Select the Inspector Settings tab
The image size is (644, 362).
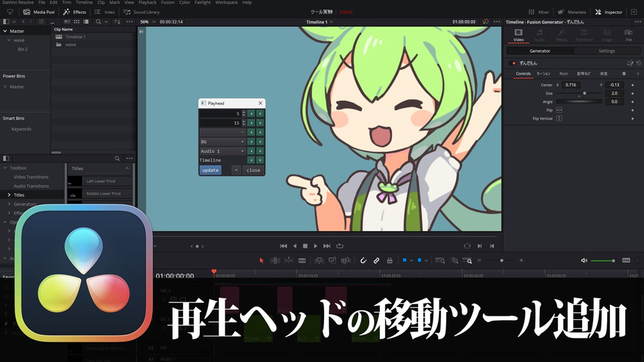tap(606, 51)
